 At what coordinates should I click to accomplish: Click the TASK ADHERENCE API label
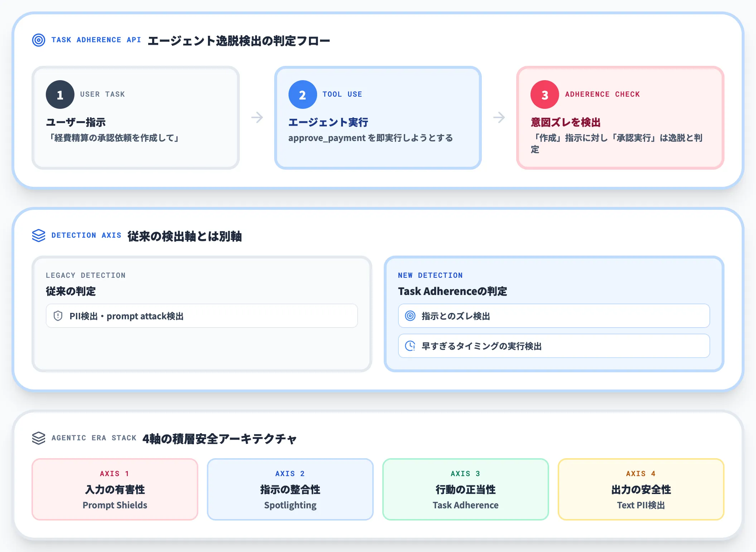click(96, 40)
